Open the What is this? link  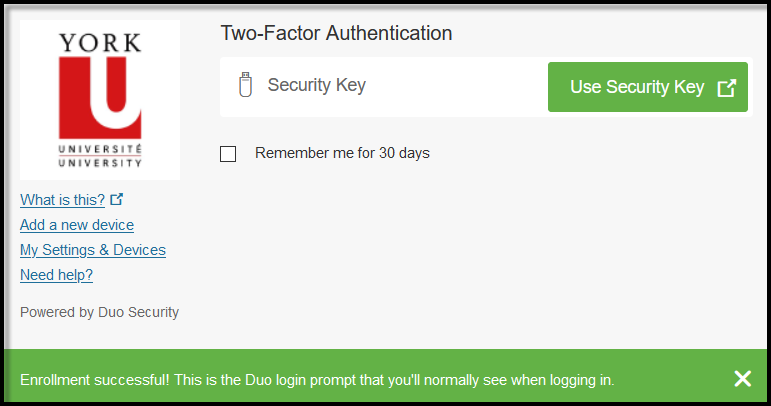(62, 200)
